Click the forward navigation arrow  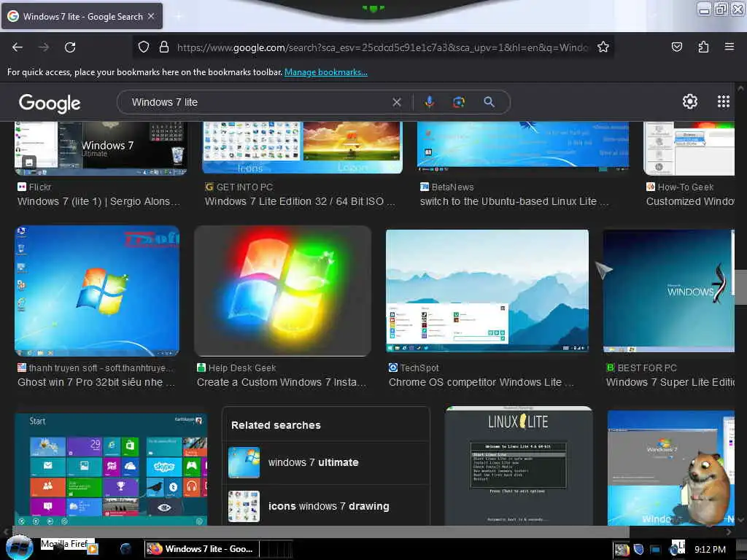coord(44,47)
